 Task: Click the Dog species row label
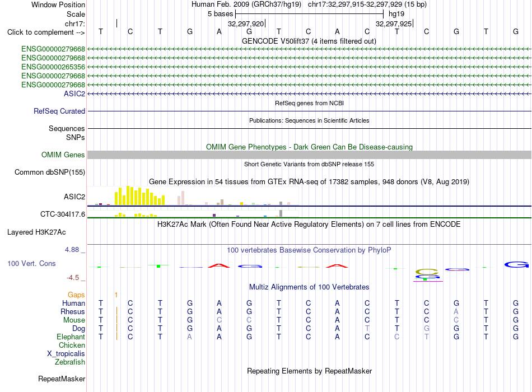(x=79, y=329)
